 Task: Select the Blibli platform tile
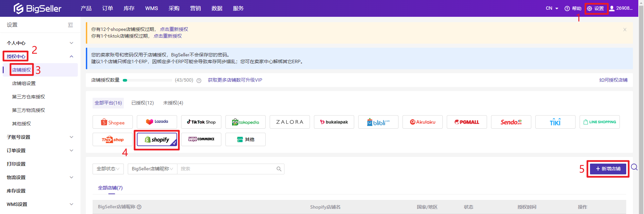pos(378,122)
